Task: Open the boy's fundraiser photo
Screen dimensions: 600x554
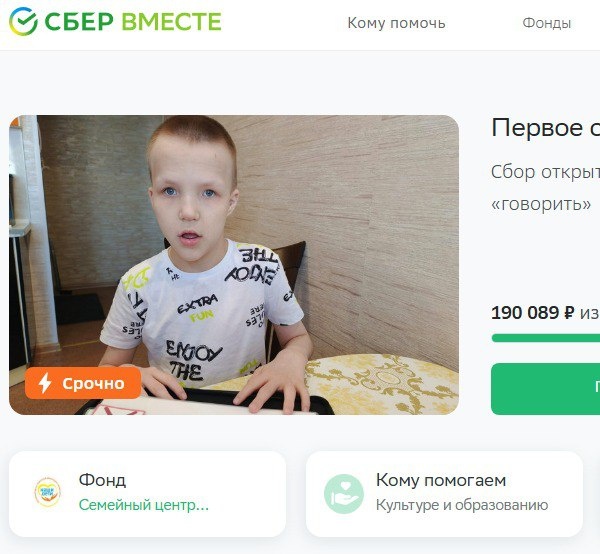Action: (x=234, y=265)
